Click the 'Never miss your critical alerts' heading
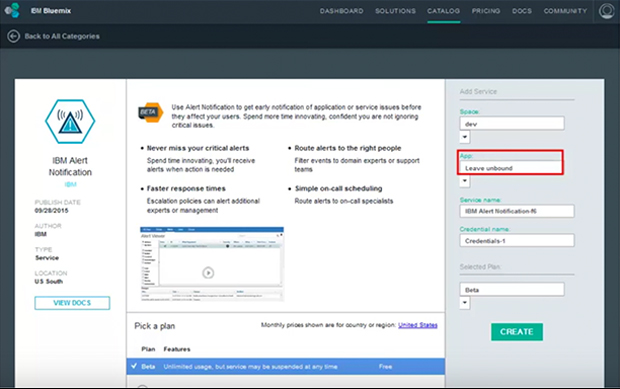This screenshot has width=620, height=389. [x=198, y=148]
